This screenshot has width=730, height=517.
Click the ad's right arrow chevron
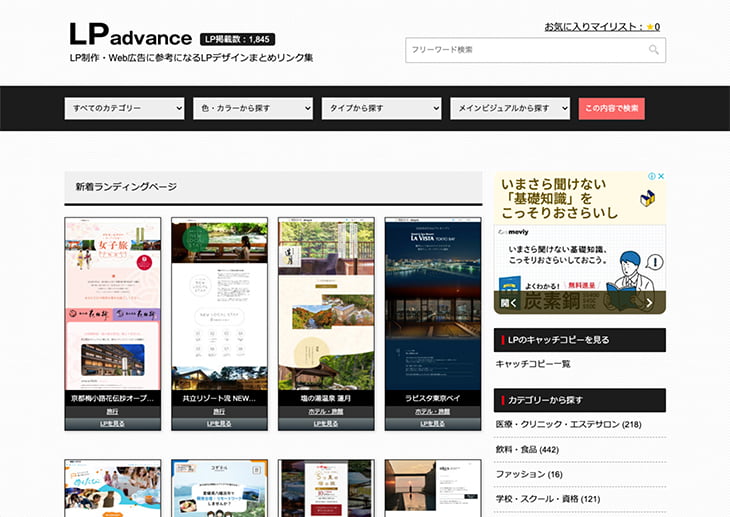click(x=649, y=303)
